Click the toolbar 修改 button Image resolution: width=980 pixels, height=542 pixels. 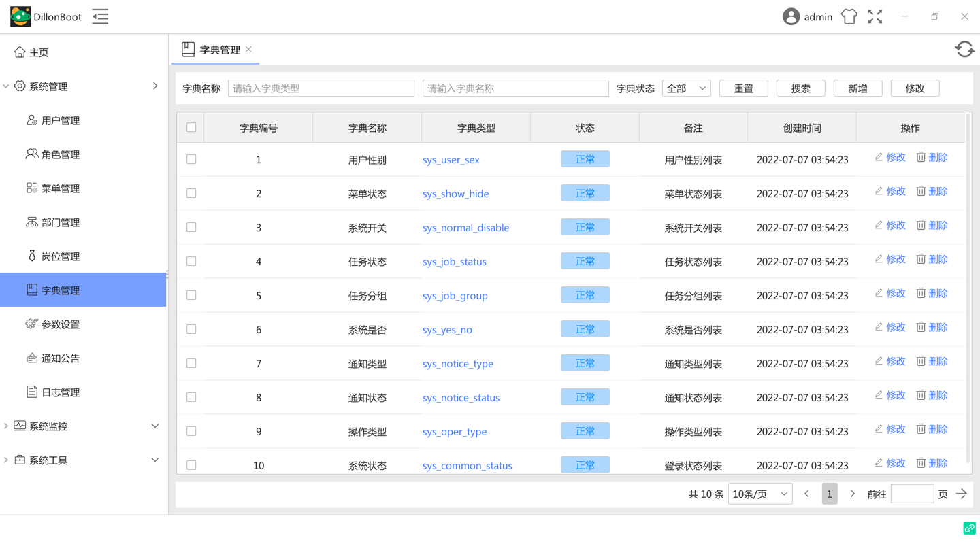(915, 88)
